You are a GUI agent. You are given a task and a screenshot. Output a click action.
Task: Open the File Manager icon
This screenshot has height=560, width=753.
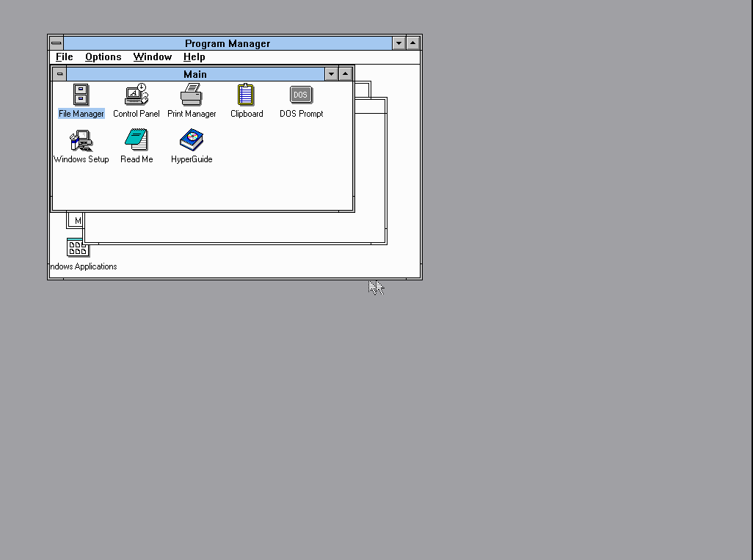click(x=81, y=95)
